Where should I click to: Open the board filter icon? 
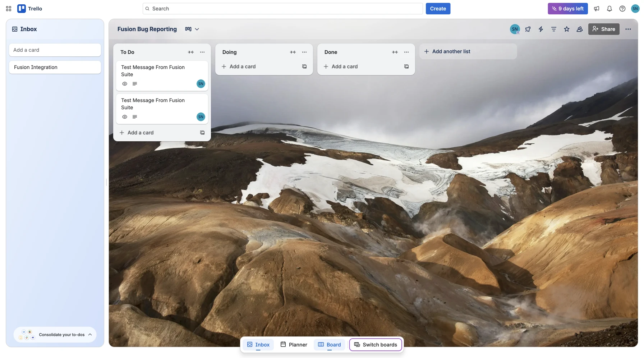(554, 29)
